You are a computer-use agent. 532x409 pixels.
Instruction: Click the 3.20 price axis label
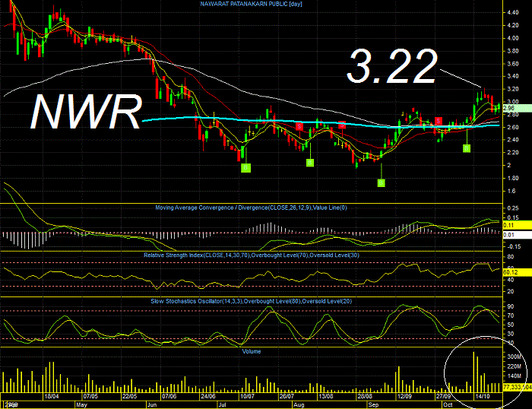513,89
